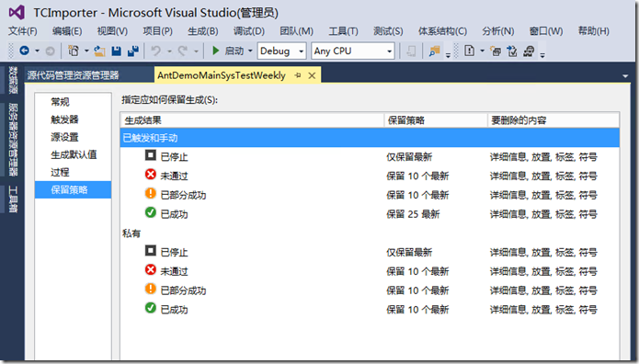This screenshot has width=639, height=364.
Task: Pin the AntDemoMainSysTestWeekly tab
Action: tap(298, 75)
